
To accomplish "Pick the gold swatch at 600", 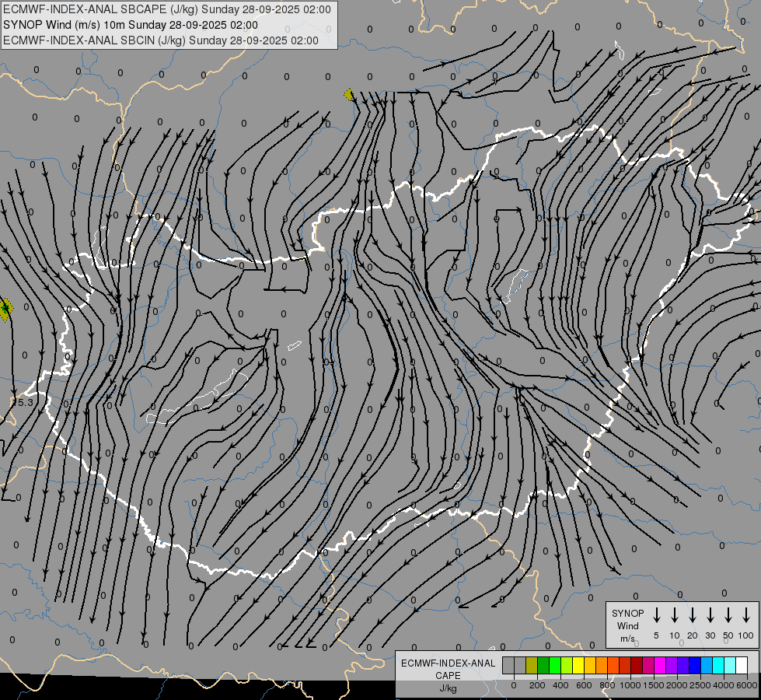I will click(x=590, y=665).
